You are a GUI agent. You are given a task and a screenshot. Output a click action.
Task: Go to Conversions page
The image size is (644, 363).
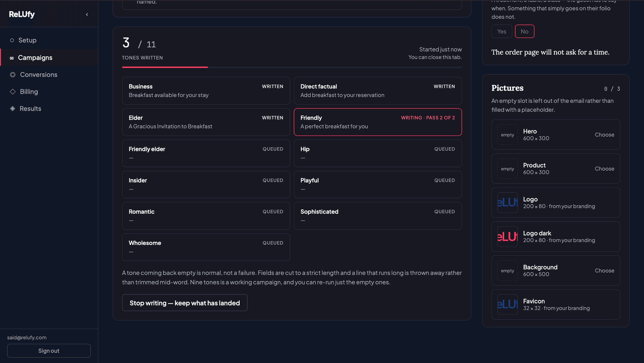49,75
